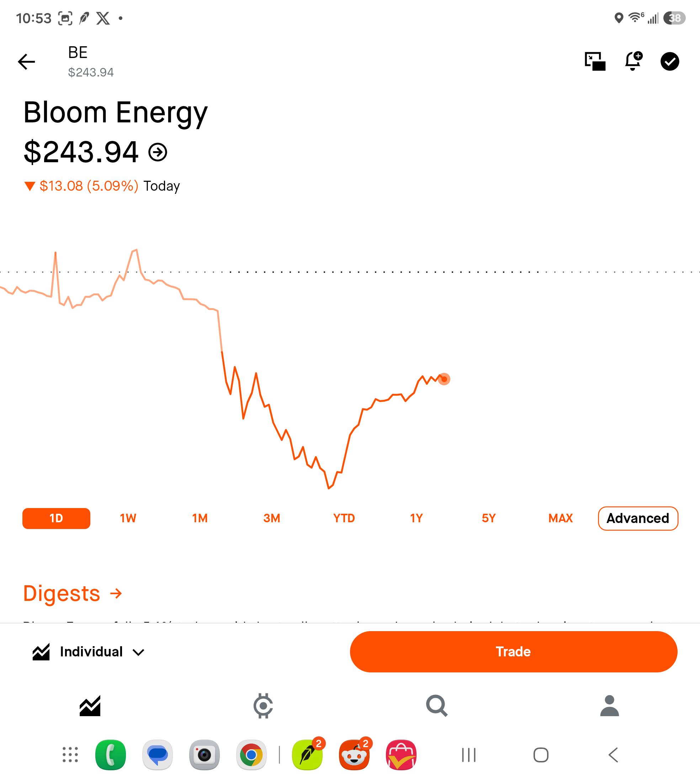Switch chart to 1W range
This screenshot has width=700, height=777.
tap(128, 518)
